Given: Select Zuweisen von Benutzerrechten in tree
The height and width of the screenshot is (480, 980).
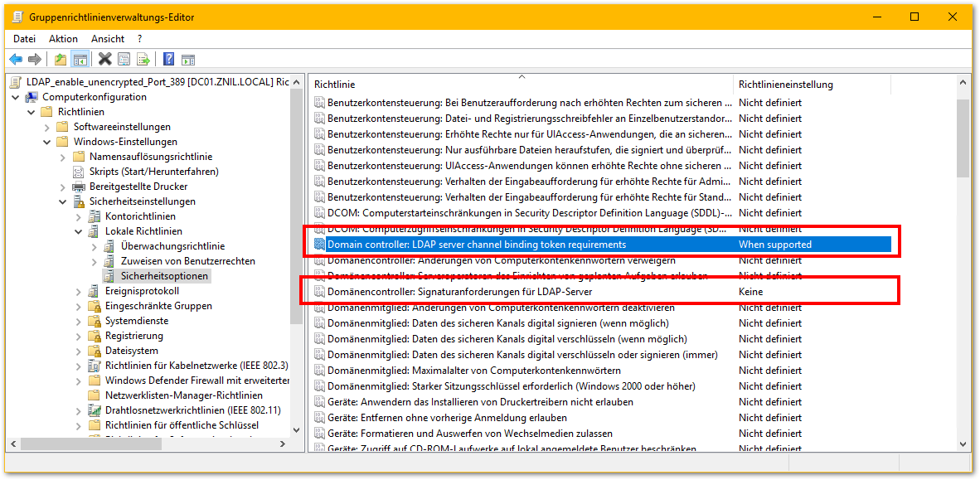Looking at the screenshot, I should point(187,261).
